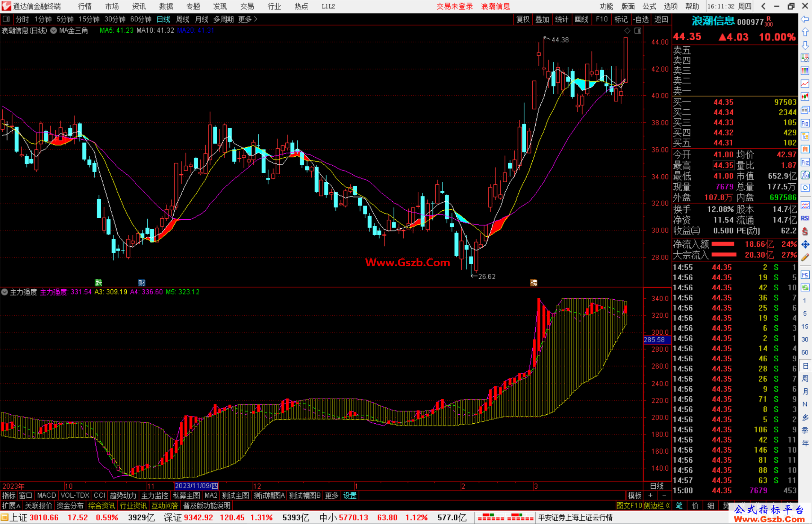Open the 行情 menu
812x524 pixels.
pos(85,6)
